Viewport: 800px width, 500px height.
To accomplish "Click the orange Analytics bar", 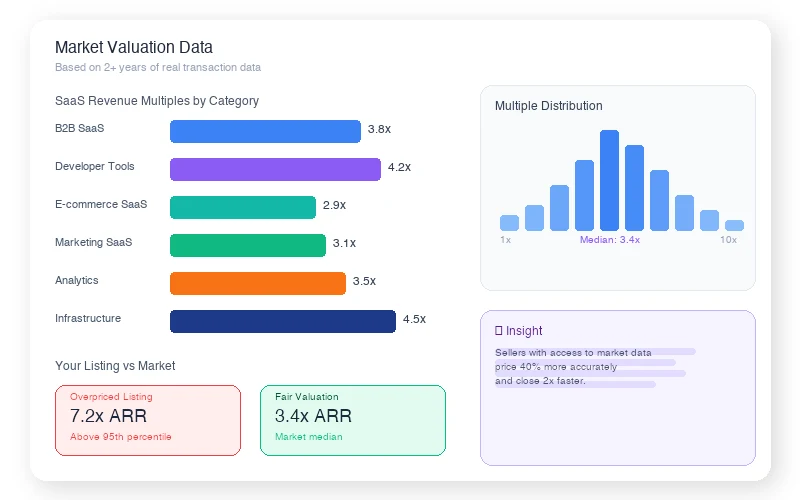I will point(258,283).
